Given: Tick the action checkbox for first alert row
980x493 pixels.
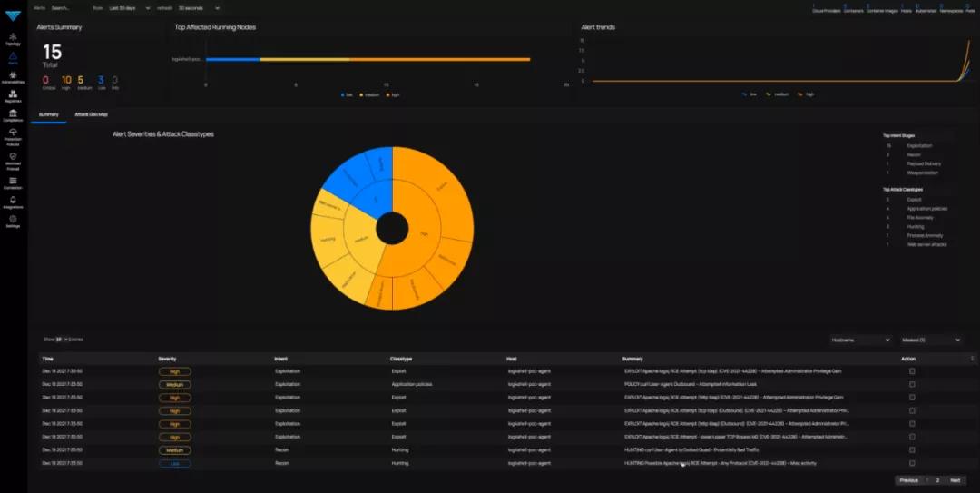Looking at the screenshot, I should click(912, 371).
